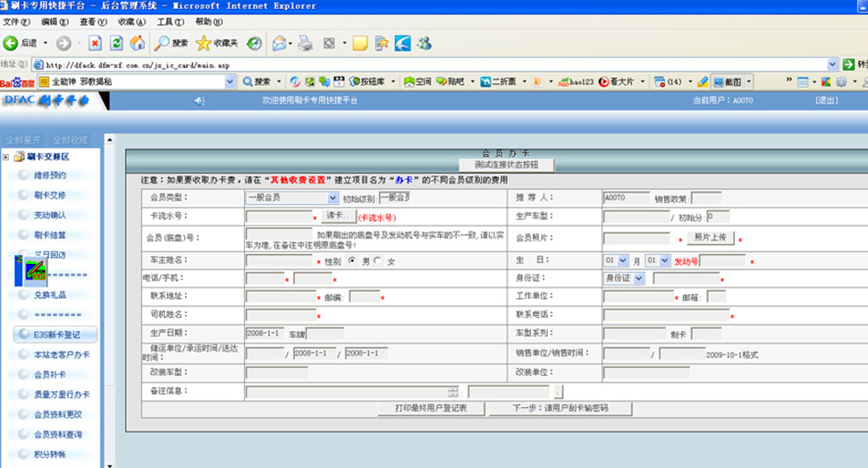
Task: Expand 刷卡交修区 tree node
Action: click(5, 157)
